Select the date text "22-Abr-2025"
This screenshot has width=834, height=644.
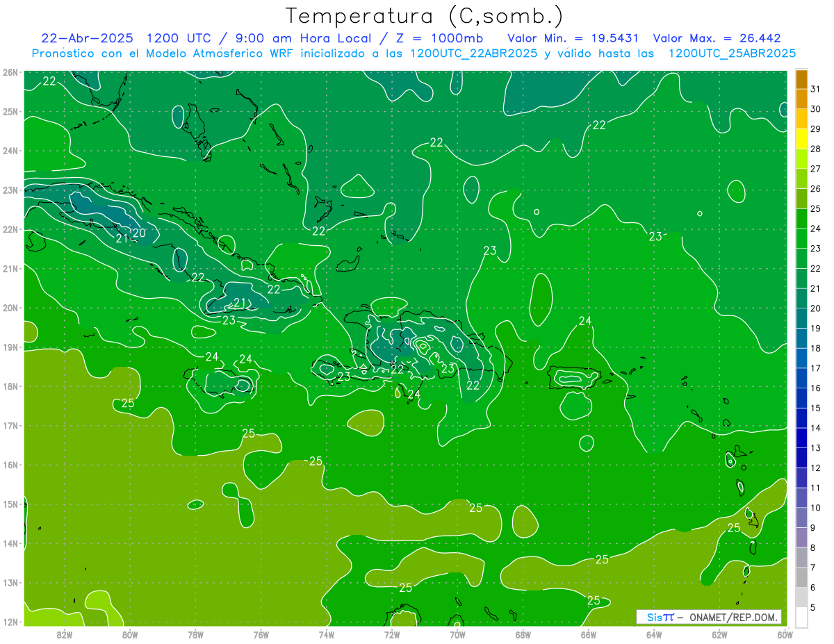point(87,38)
